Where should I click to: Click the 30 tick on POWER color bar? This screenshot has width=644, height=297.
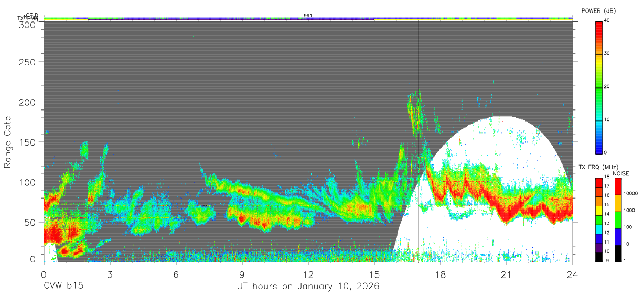point(607,53)
